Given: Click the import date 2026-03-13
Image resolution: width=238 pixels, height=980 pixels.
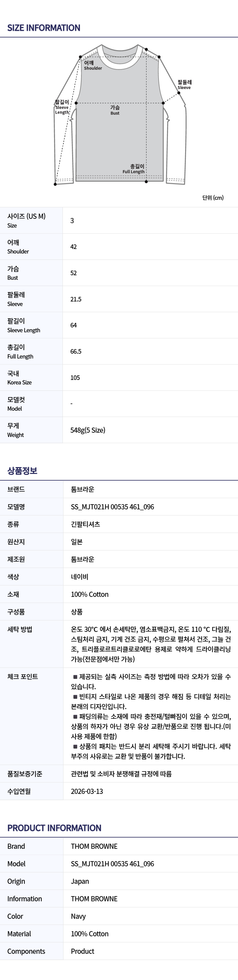Looking at the screenshot, I should click(x=87, y=791).
